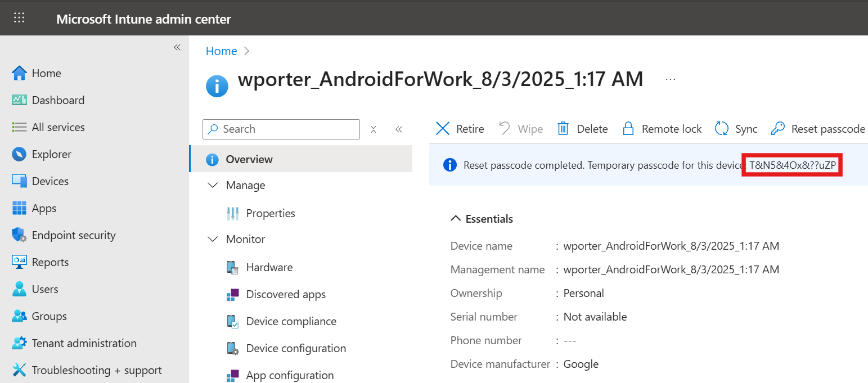Screen dimensions: 868x383
Task: Click the Remote lock padlock icon
Action: (x=628, y=129)
